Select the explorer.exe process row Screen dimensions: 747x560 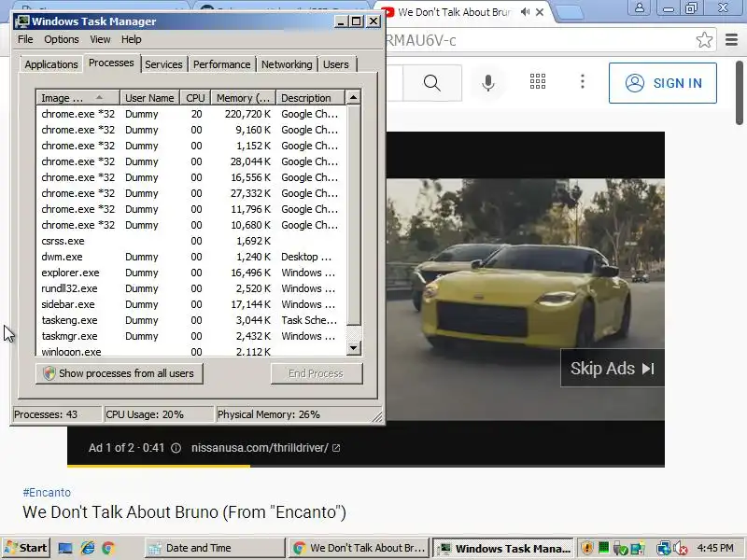click(190, 273)
